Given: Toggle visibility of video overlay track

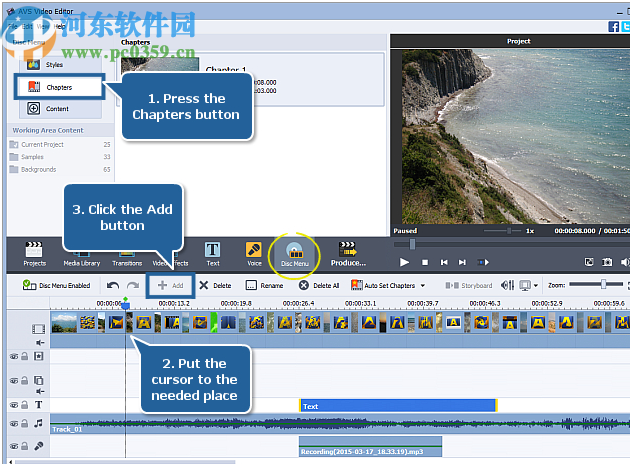Looking at the screenshot, I should [x=14, y=380].
